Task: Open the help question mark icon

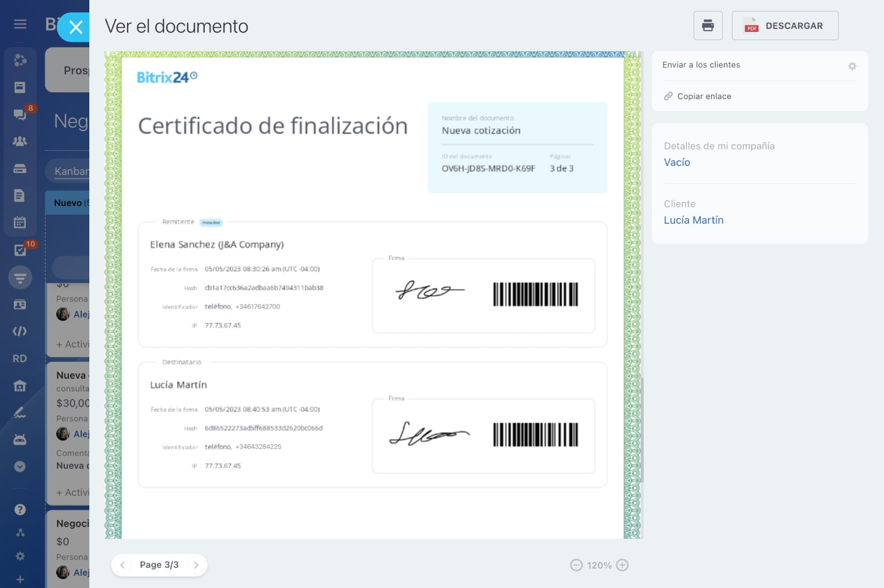Action: tap(20, 510)
